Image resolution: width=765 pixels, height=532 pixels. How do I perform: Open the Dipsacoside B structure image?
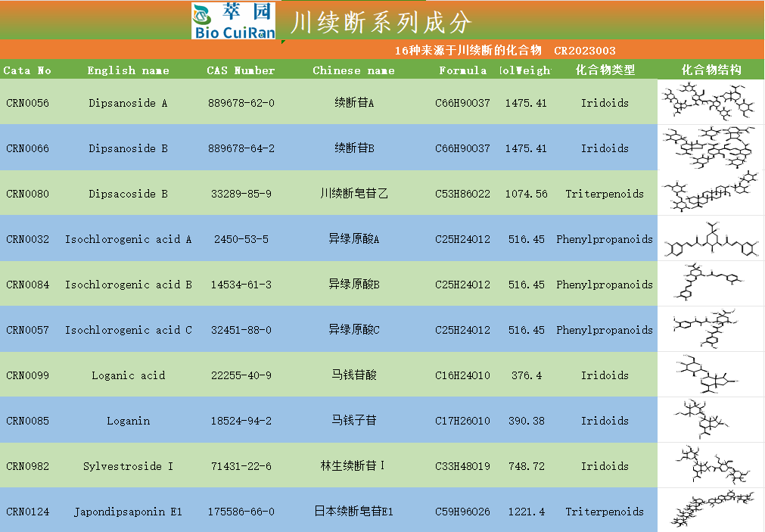pos(711,191)
